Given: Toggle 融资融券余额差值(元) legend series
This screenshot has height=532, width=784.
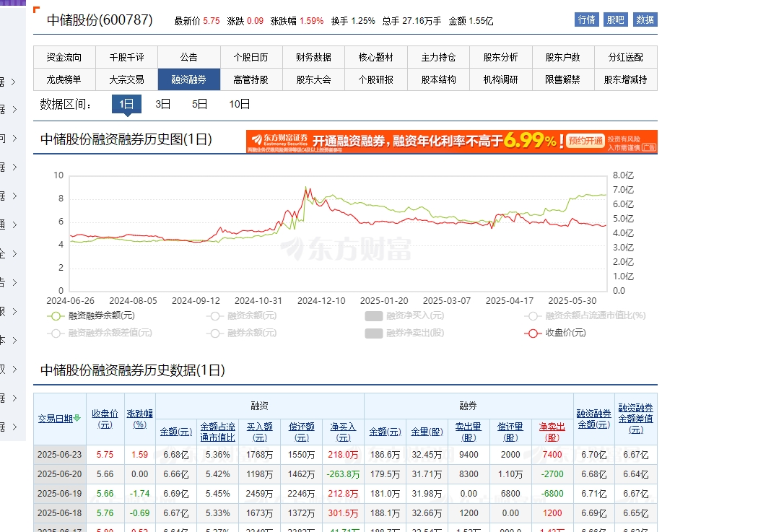Looking at the screenshot, I should (99, 333).
